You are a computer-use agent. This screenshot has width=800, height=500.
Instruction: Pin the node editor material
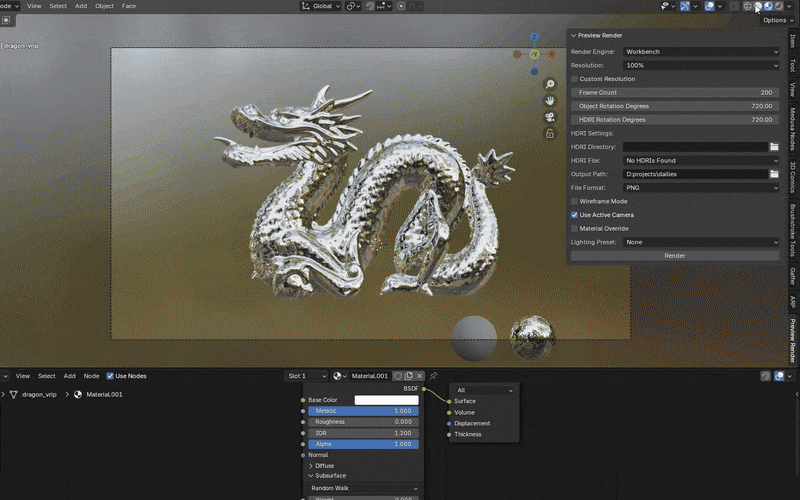pos(434,376)
